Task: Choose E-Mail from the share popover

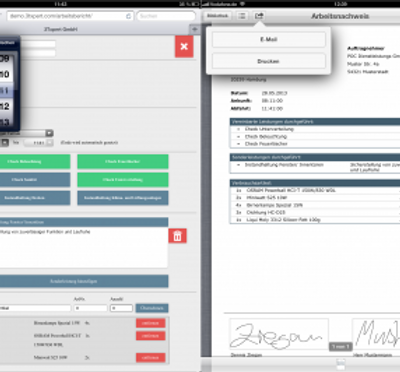Action: click(269, 40)
